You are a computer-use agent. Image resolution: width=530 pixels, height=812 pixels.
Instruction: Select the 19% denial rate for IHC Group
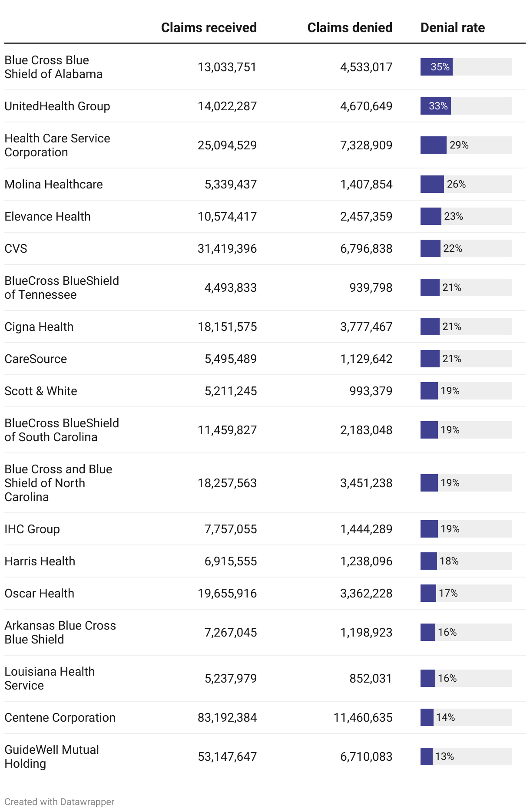[x=450, y=529]
